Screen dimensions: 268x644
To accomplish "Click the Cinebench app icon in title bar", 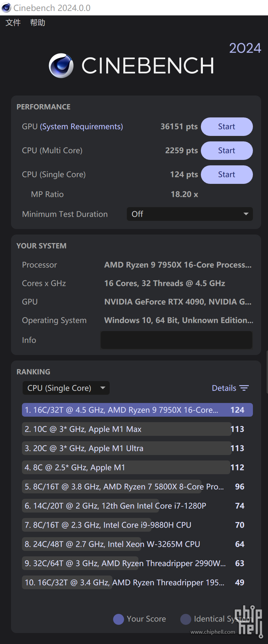I will click(6, 8).
